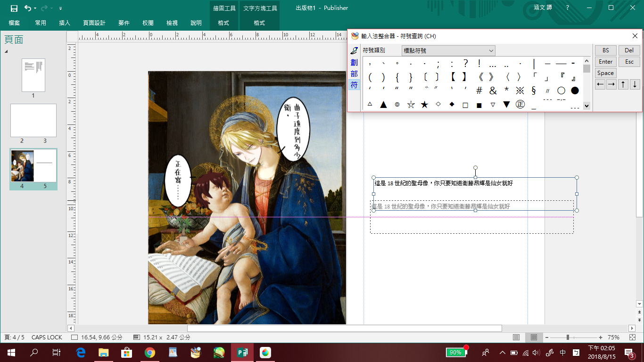Open Publisher from the Windows taskbar

pyautogui.click(x=242, y=352)
